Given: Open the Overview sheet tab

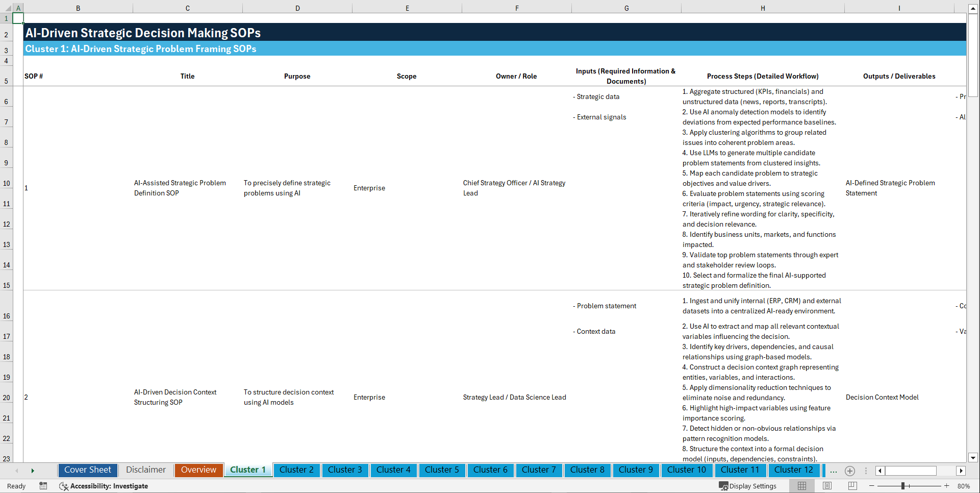Looking at the screenshot, I should pos(198,470).
